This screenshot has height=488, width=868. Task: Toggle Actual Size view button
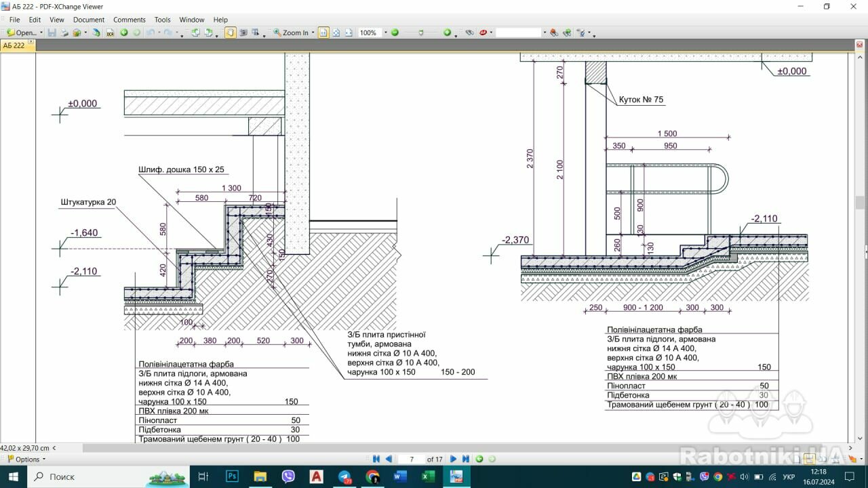(x=323, y=33)
